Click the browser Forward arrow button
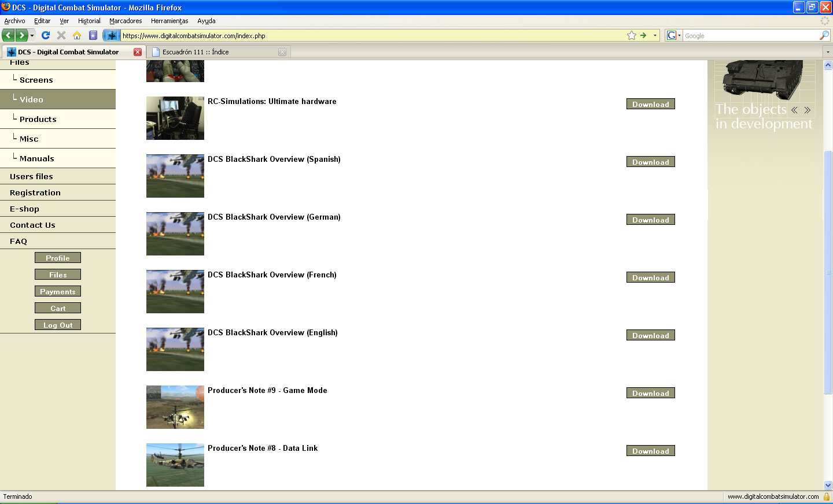The height and width of the screenshot is (504, 833). pyautogui.click(x=21, y=35)
